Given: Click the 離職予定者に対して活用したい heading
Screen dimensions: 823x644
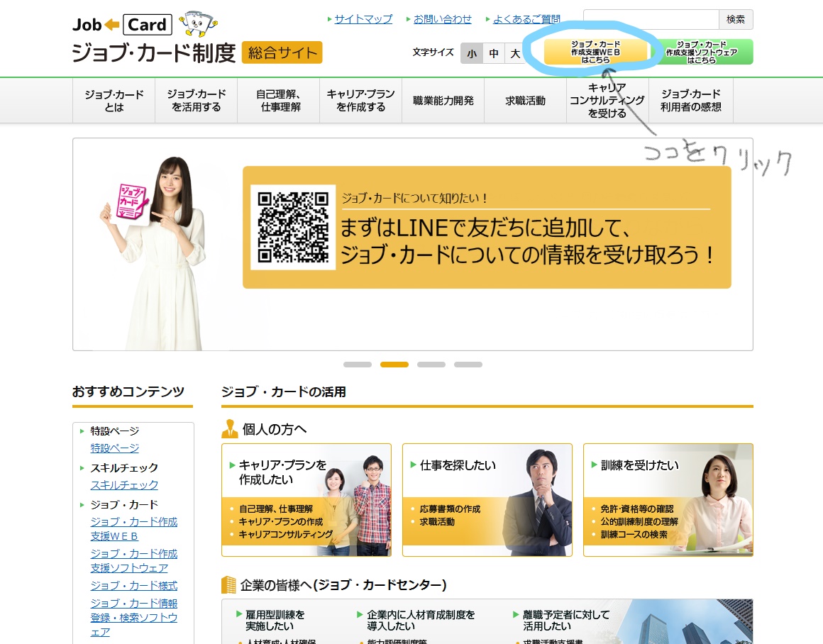Looking at the screenshot, I should click(566, 621).
